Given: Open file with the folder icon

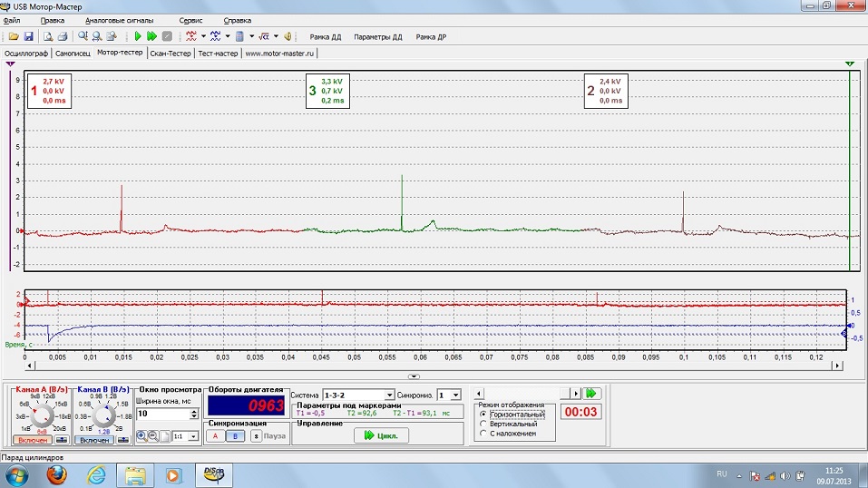Looking at the screenshot, I should 14,36.
